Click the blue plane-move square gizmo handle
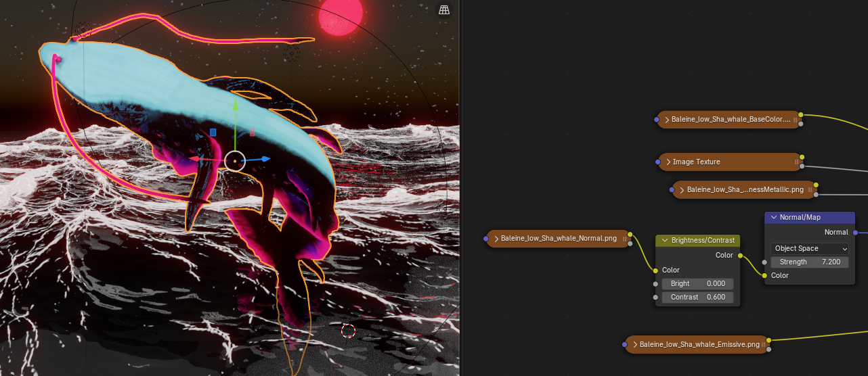Image resolution: width=868 pixels, height=376 pixels. point(213,133)
